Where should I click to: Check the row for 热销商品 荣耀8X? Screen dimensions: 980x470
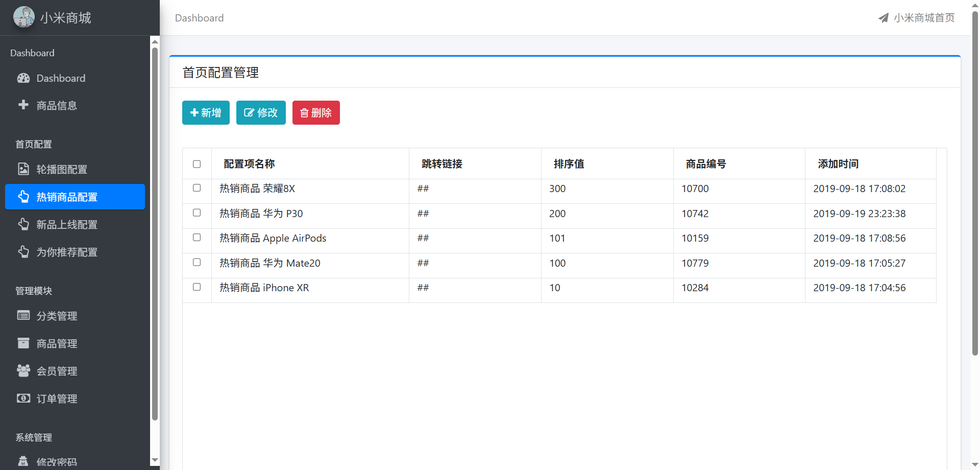197,188
